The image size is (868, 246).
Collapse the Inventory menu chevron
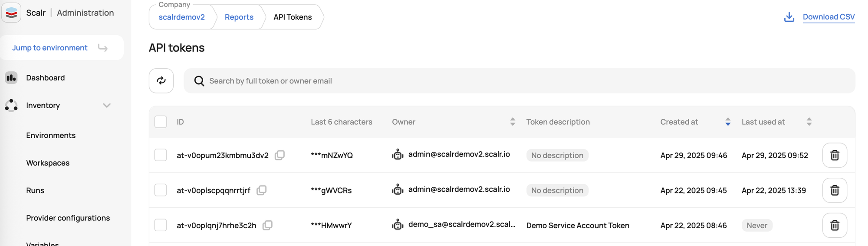click(107, 105)
